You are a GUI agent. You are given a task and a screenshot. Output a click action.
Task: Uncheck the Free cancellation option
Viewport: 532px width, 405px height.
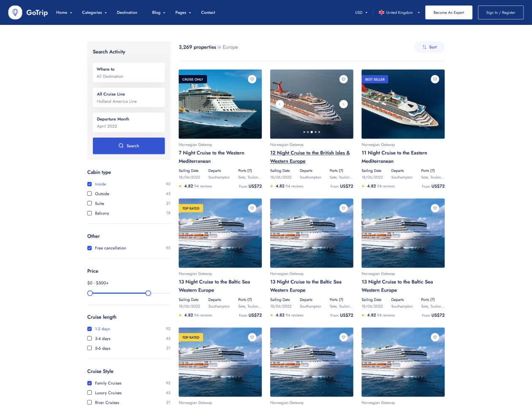point(90,248)
